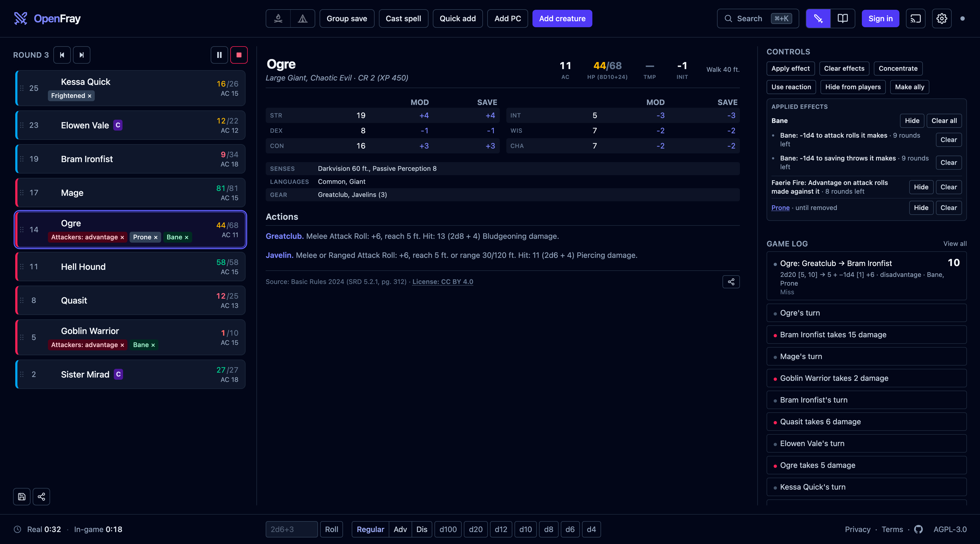The height and width of the screenshot is (544, 980).
Task: Click the save encounter disk icon
Action: (x=22, y=496)
